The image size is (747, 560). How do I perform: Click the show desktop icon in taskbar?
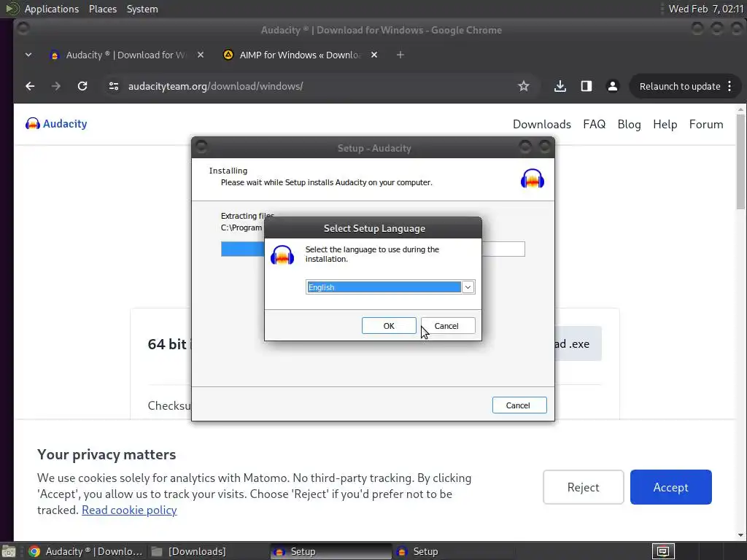coord(9,551)
